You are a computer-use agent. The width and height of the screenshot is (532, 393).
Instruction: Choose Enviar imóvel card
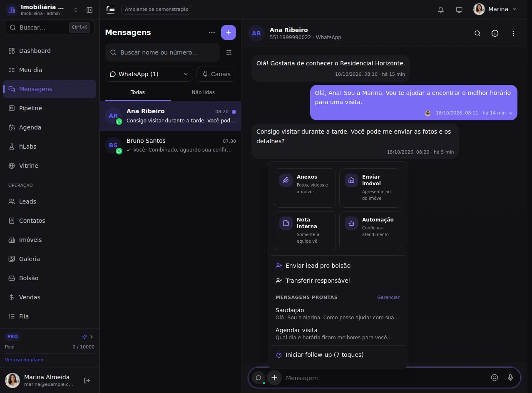pos(370,188)
